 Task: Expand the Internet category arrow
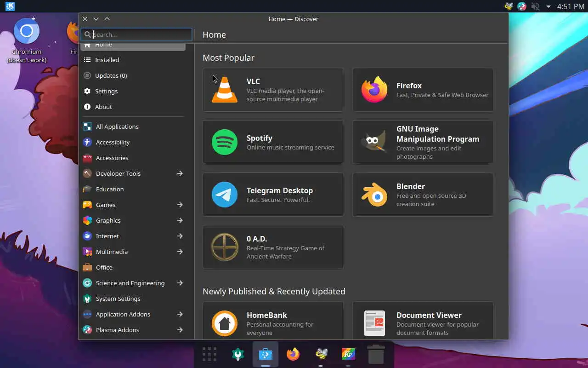coord(180,236)
